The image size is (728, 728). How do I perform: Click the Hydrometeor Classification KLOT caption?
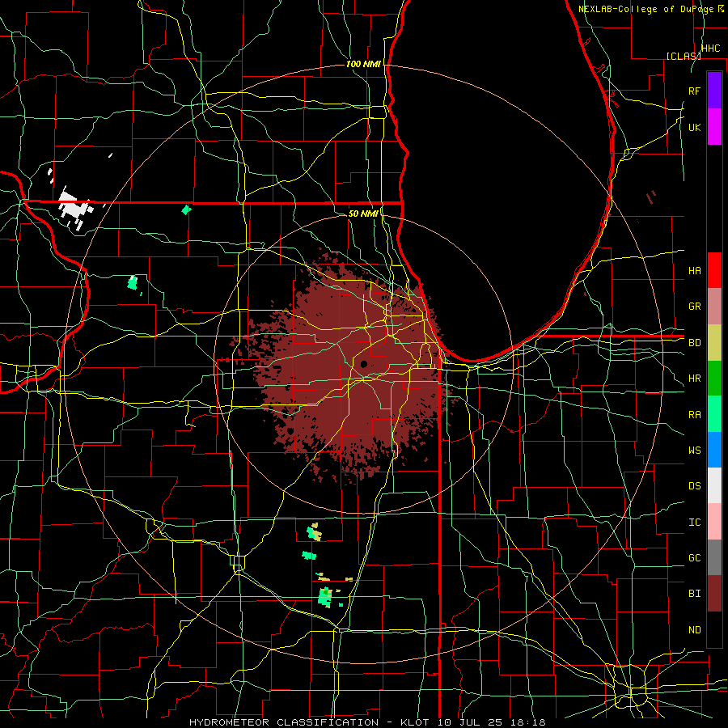[367, 722]
